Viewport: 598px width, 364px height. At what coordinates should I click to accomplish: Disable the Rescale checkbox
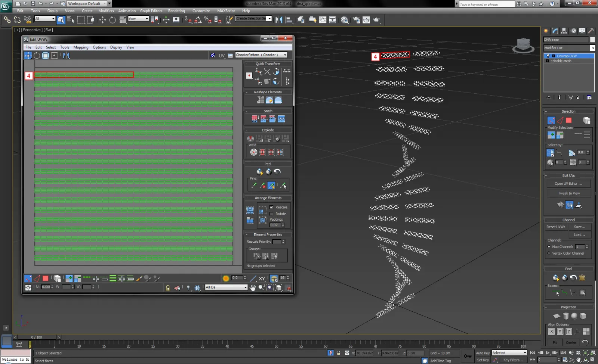271,207
